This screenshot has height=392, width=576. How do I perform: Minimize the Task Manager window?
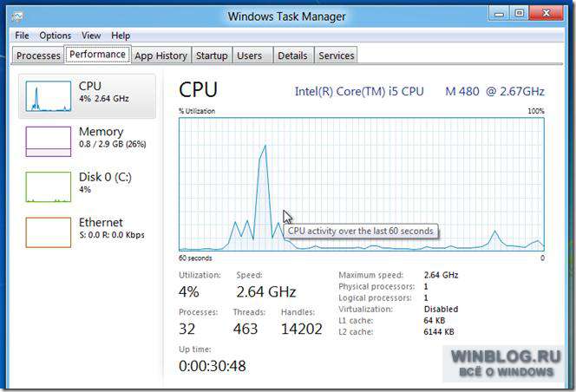coord(499,14)
